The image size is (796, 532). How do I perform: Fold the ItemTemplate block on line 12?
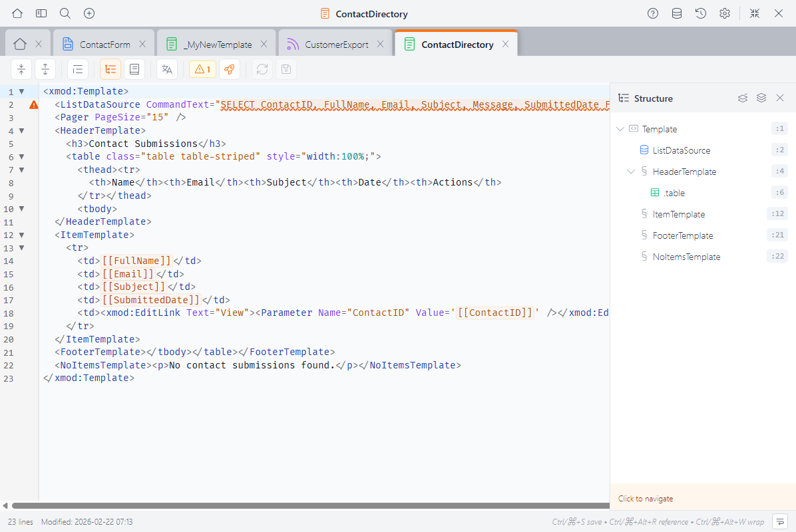(22, 235)
